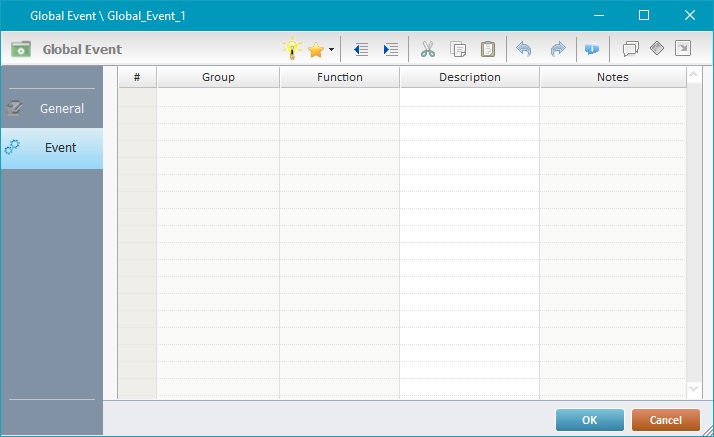Click the Function column header
Screen dimensions: 714x437
click(339, 77)
